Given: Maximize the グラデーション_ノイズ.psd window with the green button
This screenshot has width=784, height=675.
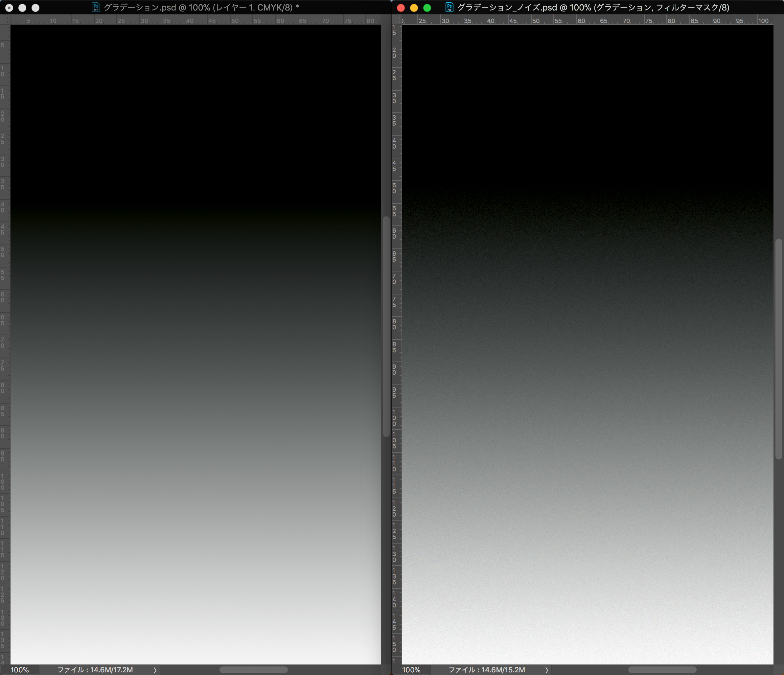Looking at the screenshot, I should click(x=427, y=8).
